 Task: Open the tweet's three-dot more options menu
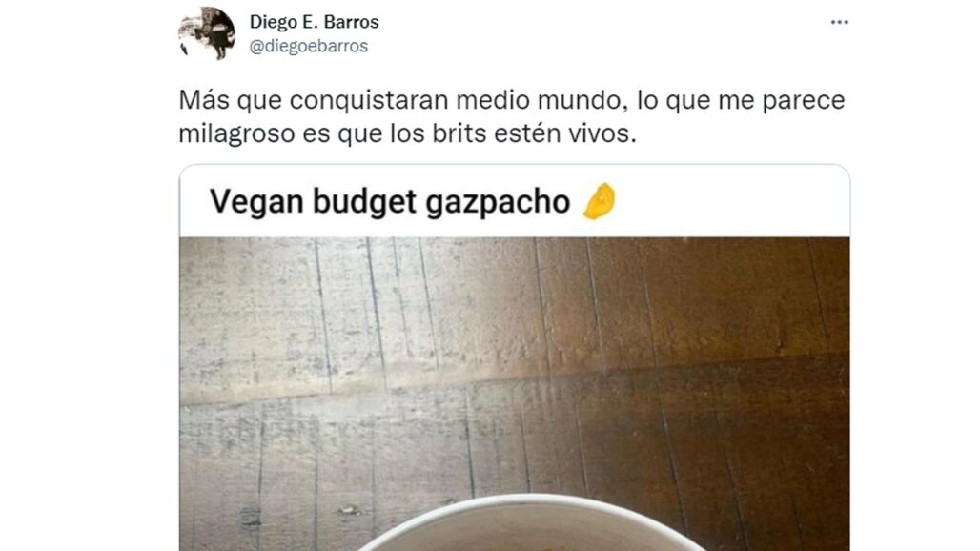click(x=839, y=23)
